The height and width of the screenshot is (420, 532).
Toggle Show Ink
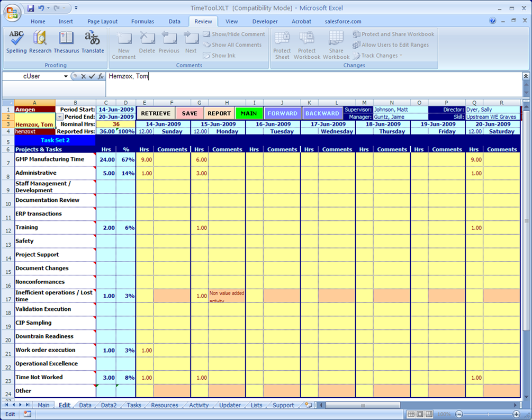coord(219,55)
